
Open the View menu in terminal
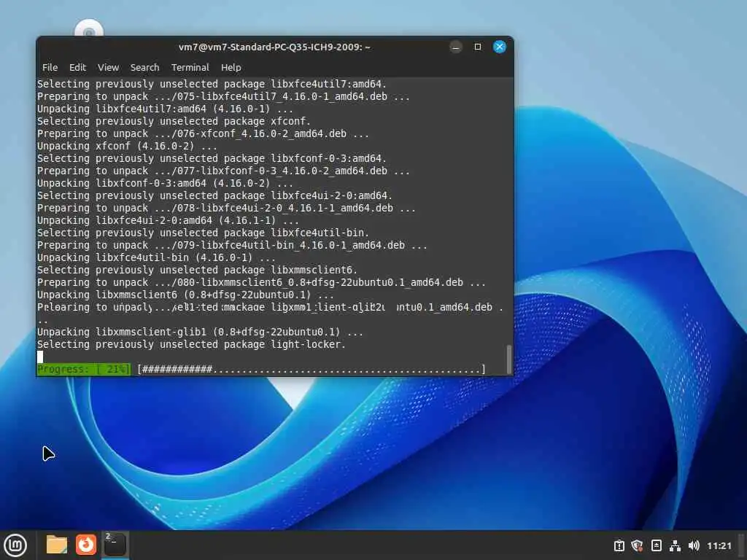(108, 68)
